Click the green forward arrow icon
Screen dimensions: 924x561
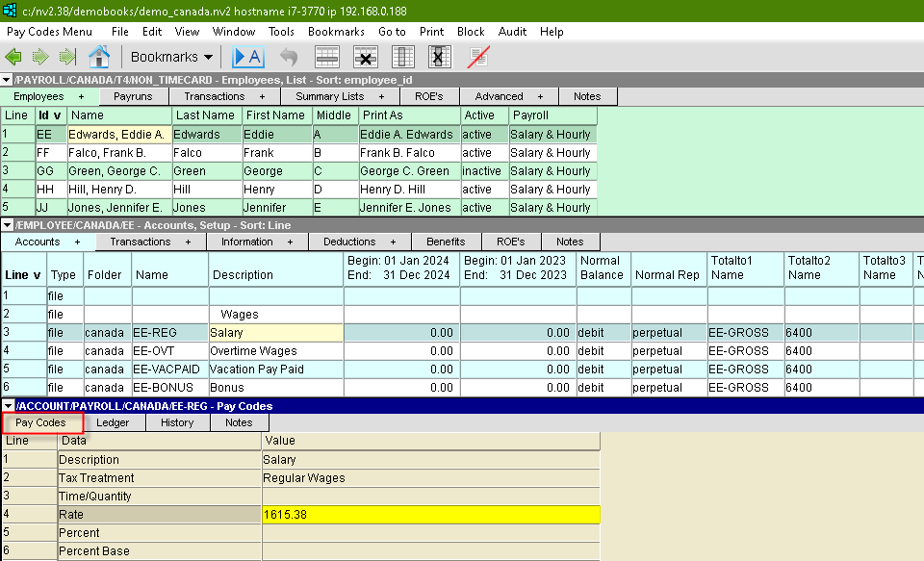pyautogui.click(x=40, y=57)
